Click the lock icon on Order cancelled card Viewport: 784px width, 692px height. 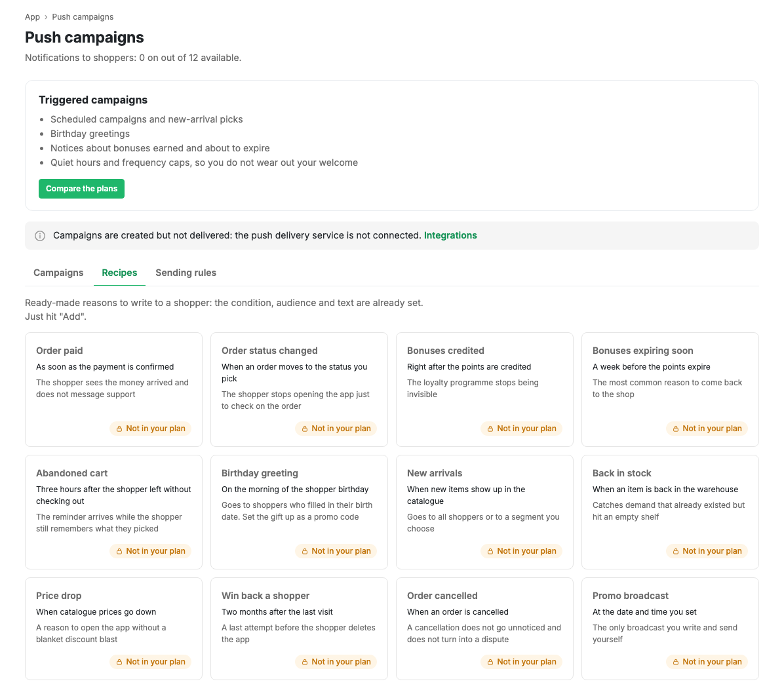[x=490, y=662]
